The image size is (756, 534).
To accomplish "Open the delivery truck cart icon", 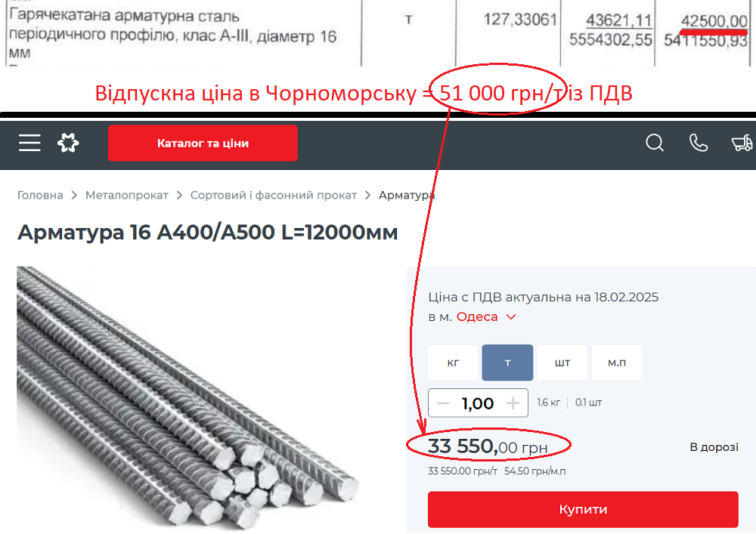I will coord(742,143).
